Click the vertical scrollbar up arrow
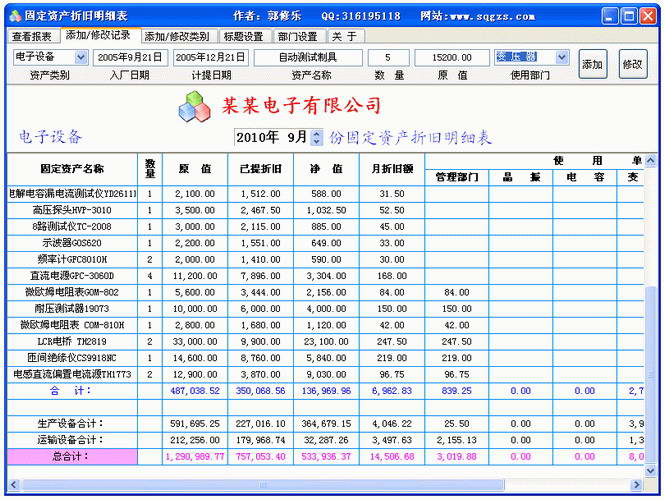 (651, 160)
